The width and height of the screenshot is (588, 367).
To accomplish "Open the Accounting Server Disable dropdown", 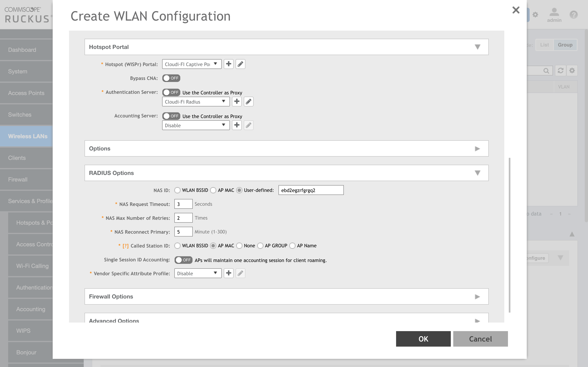I will tap(196, 125).
